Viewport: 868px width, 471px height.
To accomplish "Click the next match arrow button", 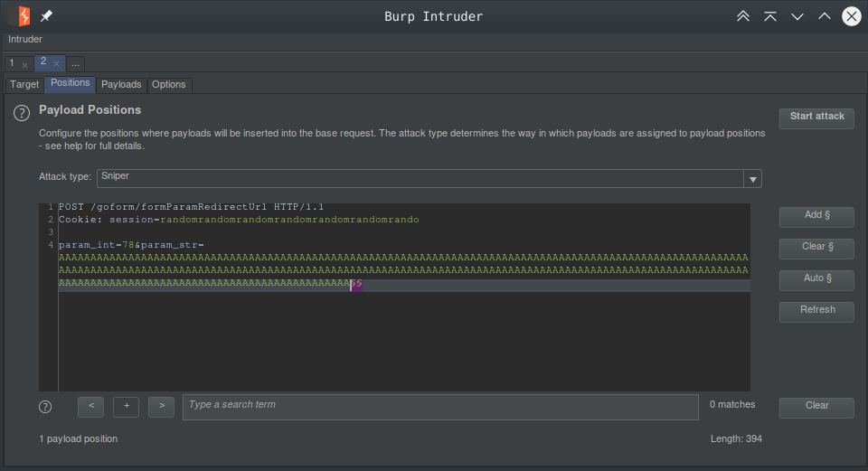I will (x=161, y=407).
